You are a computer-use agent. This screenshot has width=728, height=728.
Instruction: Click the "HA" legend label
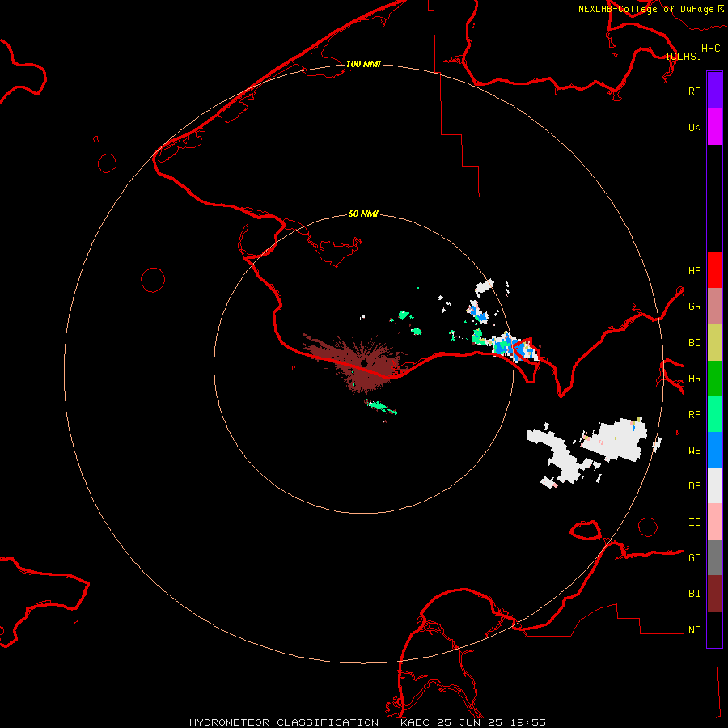(x=694, y=270)
